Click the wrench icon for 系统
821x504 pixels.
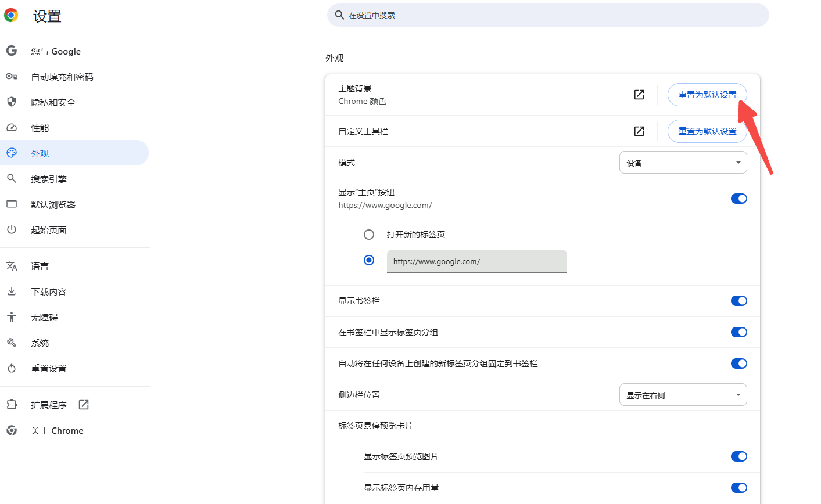point(12,343)
